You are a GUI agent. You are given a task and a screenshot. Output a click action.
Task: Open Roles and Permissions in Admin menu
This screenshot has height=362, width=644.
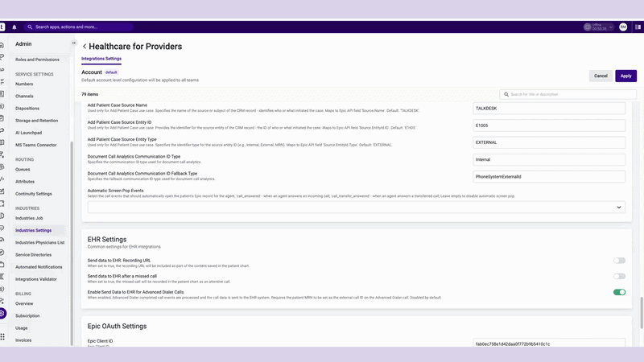(x=37, y=60)
